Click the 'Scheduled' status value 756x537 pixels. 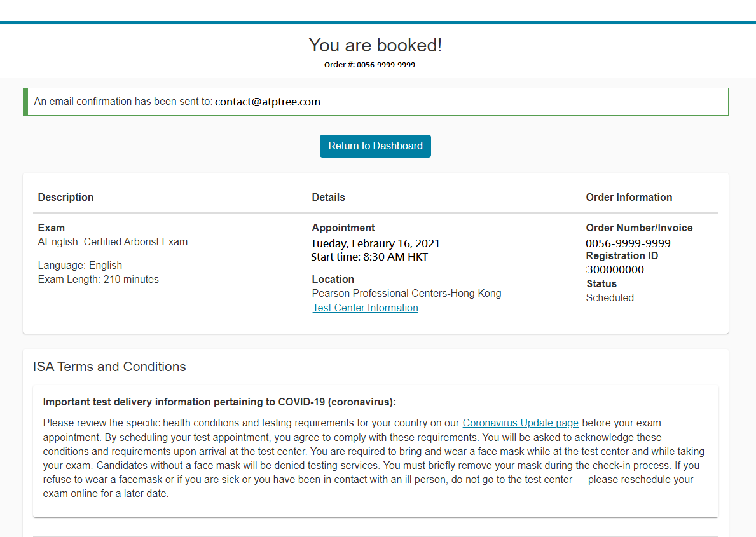[610, 297]
